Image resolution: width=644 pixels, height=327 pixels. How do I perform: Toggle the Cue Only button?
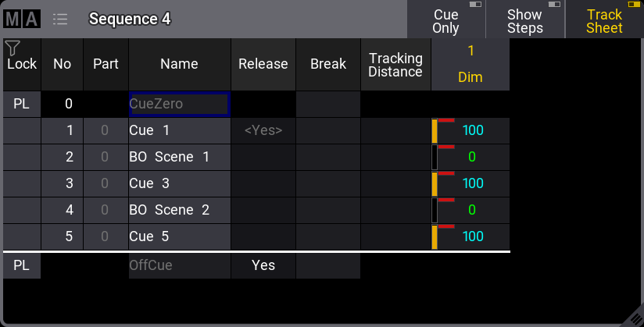pos(445,20)
